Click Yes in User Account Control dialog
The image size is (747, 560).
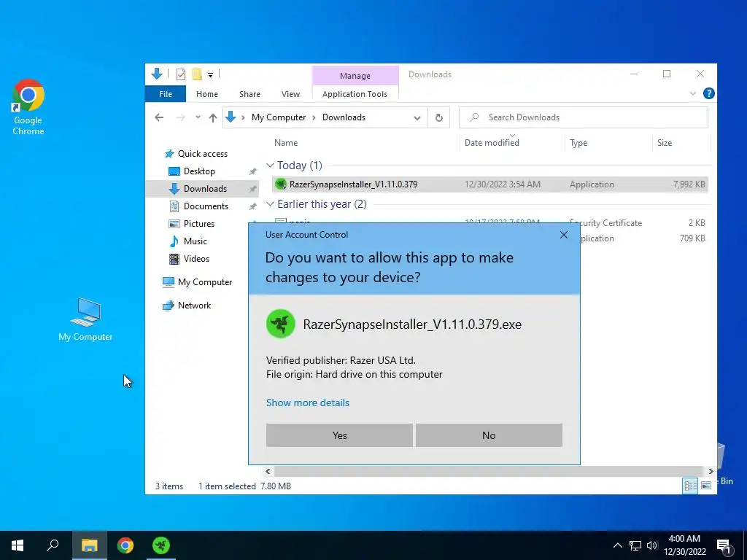pyautogui.click(x=339, y=435)
